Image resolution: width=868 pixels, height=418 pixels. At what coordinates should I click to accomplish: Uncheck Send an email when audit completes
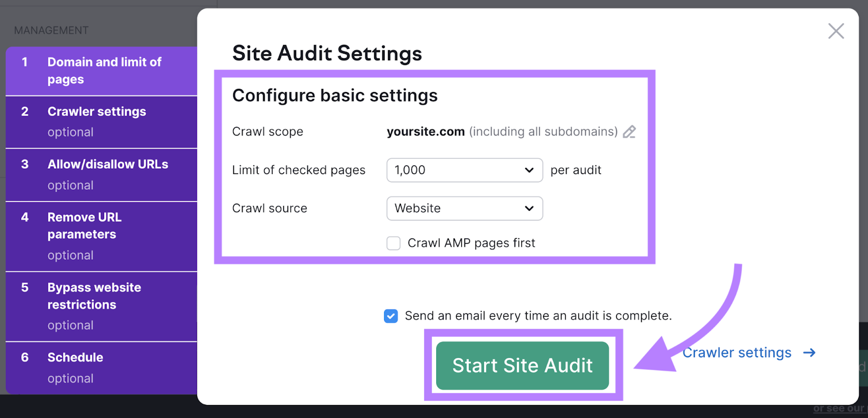(391, 316)
